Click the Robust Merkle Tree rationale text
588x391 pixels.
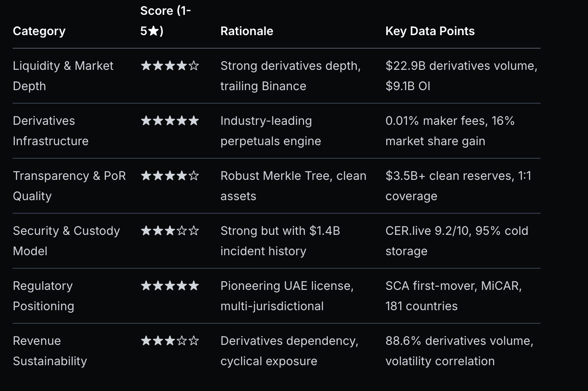(x=293, y=186)
